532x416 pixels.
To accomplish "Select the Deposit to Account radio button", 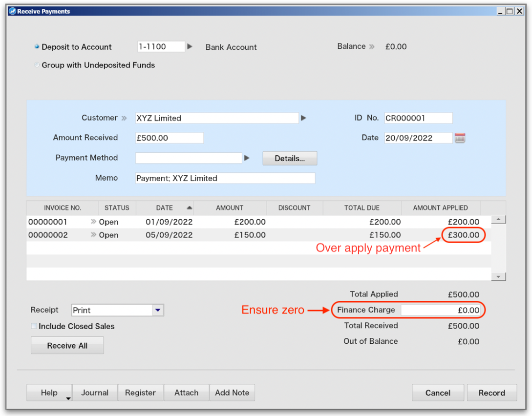I will pos(37,46).
